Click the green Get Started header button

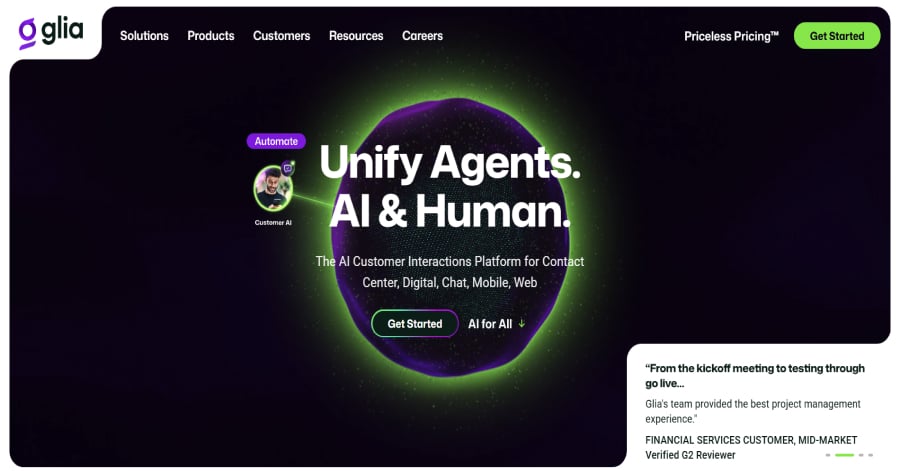[837, 36]
